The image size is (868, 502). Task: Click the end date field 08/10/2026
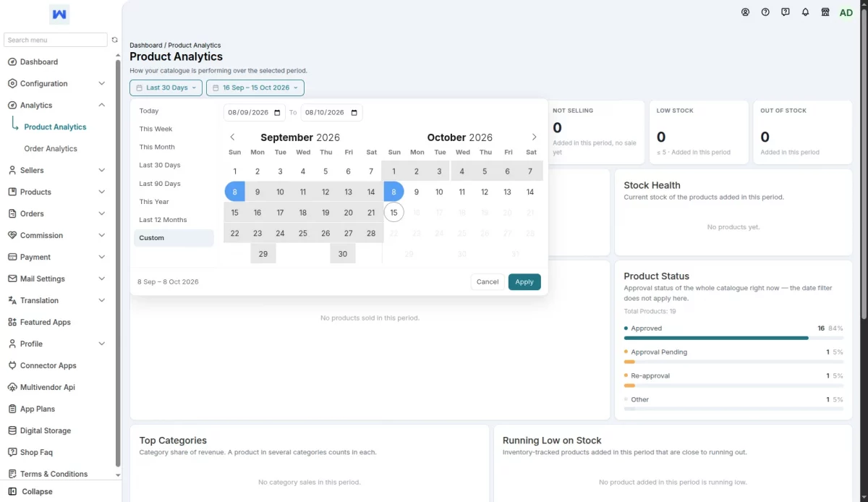tap(332, 112)
